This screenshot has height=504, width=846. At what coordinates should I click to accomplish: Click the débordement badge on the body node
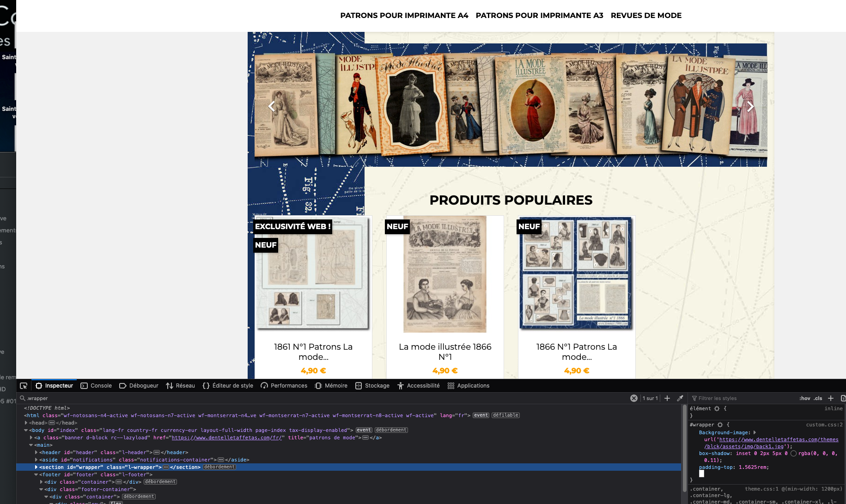click(391, 430)
